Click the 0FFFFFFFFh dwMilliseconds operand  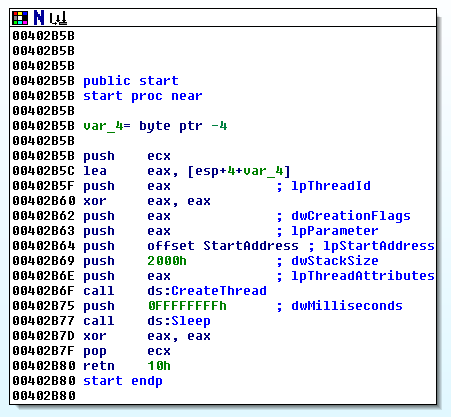(x=187, y=306)
